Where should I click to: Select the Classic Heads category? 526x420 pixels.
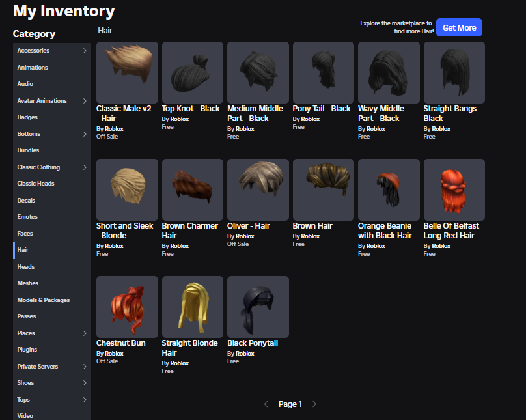point(52,184)
